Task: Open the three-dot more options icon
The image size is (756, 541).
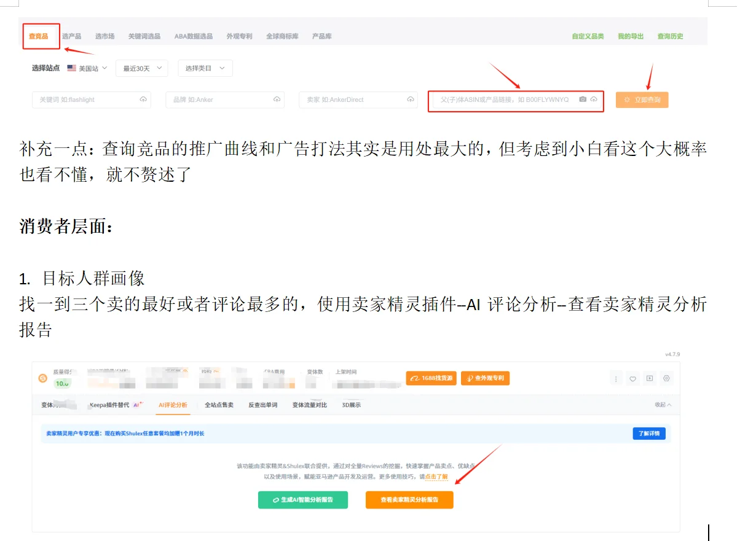Action: 616,378
